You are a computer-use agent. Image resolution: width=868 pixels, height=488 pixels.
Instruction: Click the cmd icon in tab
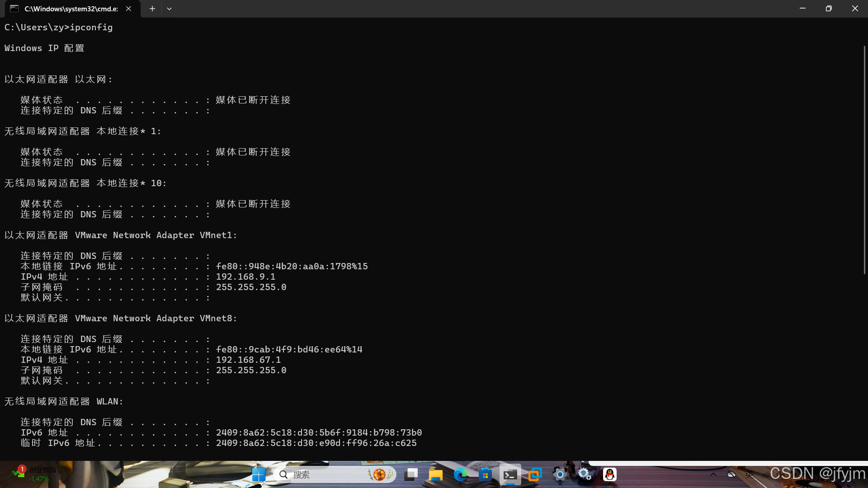pos(14,9)
